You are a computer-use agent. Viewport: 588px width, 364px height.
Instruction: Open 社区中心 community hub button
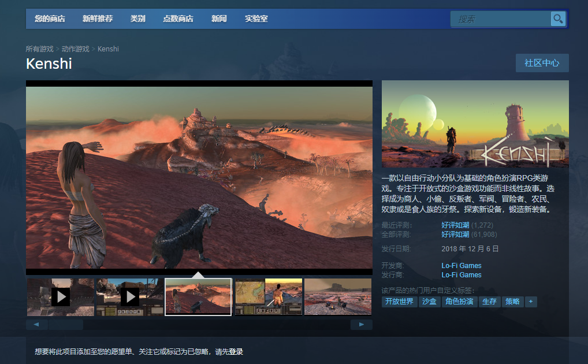pos(542,63)
